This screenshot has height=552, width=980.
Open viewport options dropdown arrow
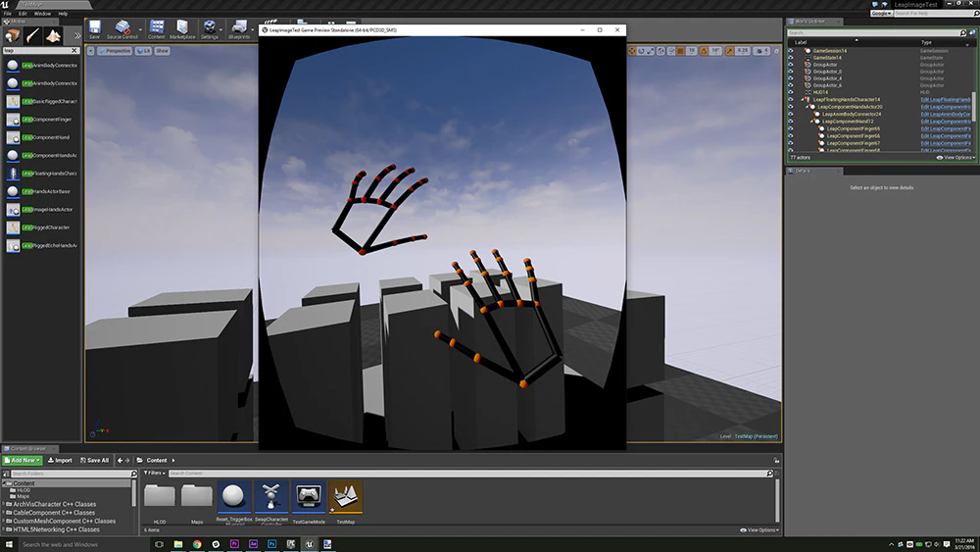(x=90, y=51)
